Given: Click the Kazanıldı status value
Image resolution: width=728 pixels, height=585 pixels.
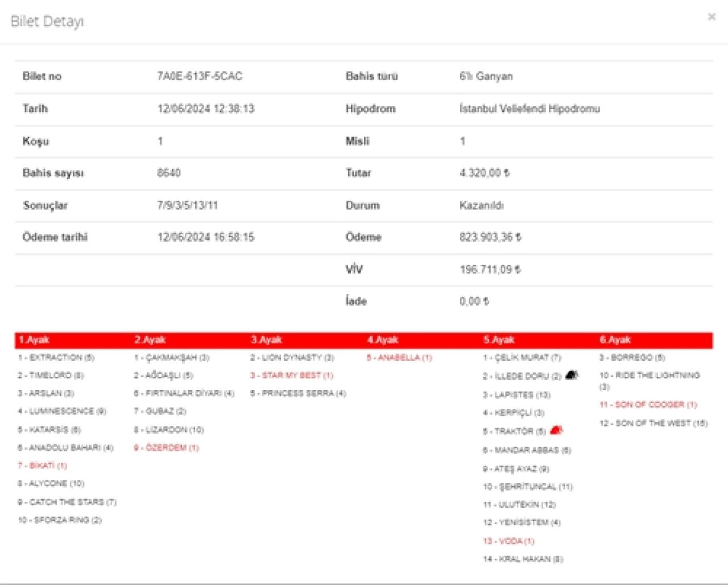Looking at the screenshot, I should tap(481, 205).
